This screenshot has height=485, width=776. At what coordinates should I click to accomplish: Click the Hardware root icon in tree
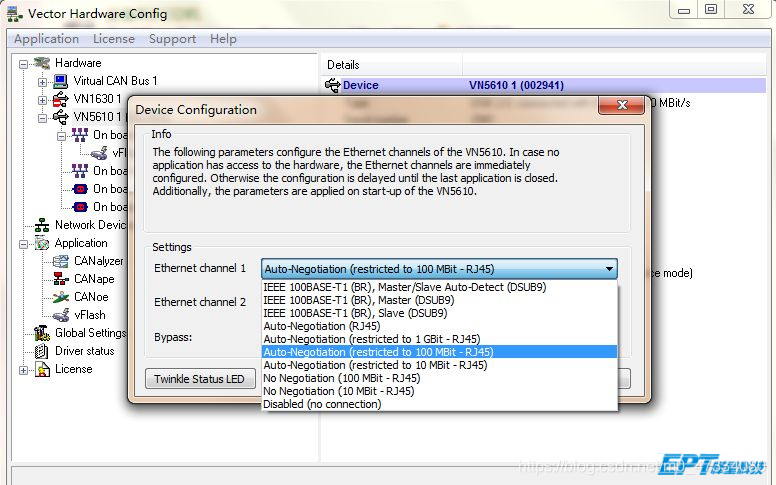[42, 63]
